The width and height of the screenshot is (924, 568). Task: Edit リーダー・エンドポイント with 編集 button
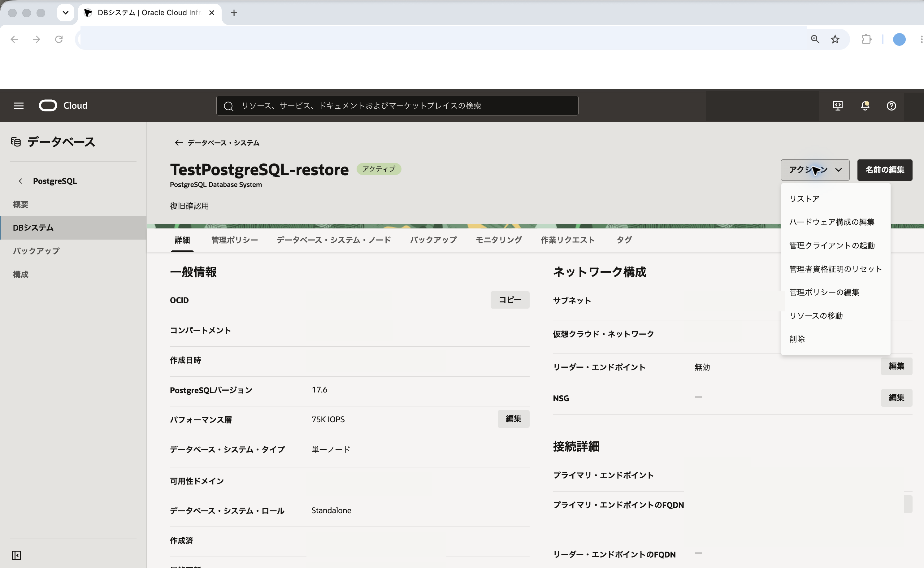896,366
